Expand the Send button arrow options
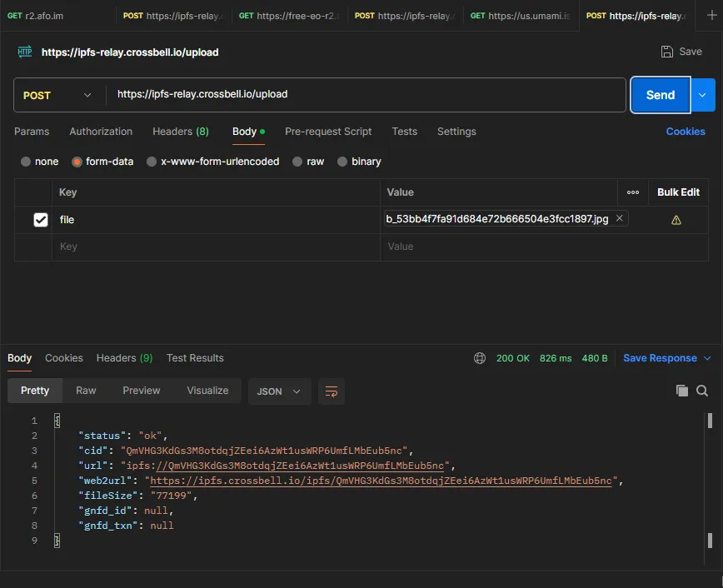Image resolution: width=723 pixels, height=588 pixels. pos(702,95)
